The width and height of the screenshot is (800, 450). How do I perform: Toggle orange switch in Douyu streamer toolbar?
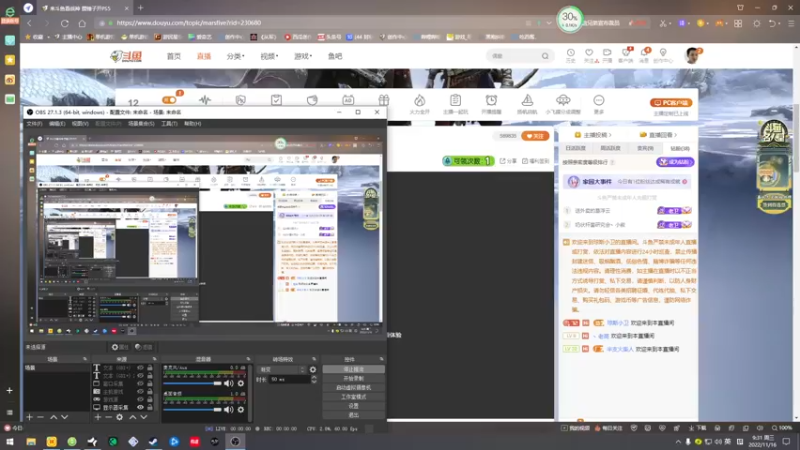point(169,100)
